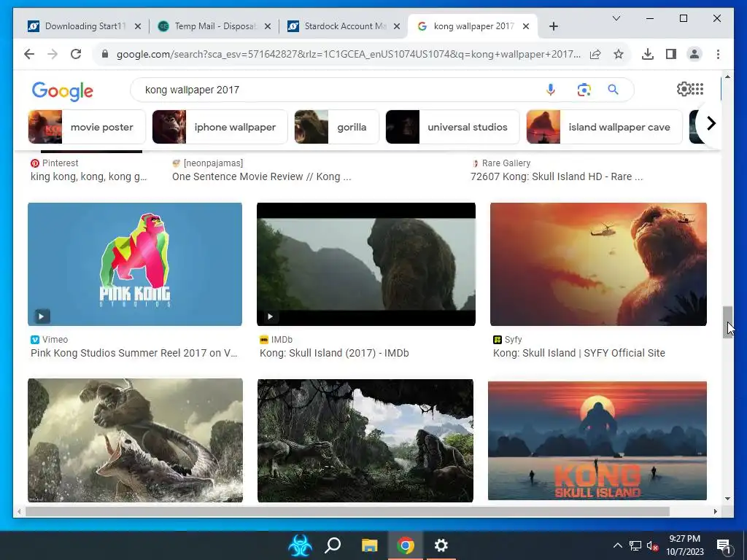The width and height of the screenshot is (747, 560).
Task: Toggle the Chrome side panel
Action: 671,54
